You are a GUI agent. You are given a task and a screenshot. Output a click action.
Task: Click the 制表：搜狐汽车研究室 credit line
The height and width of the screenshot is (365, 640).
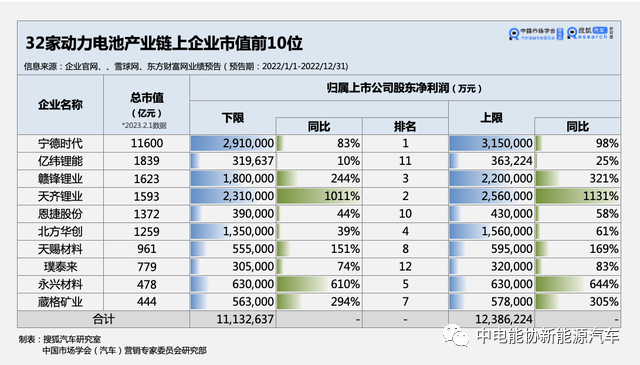(60, 339)
